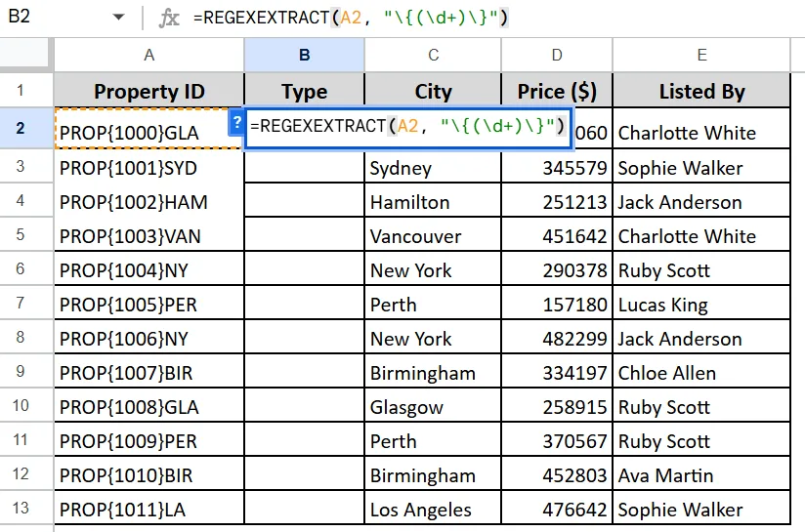
Task: Select row 7 header
Action: coord(21,303)
